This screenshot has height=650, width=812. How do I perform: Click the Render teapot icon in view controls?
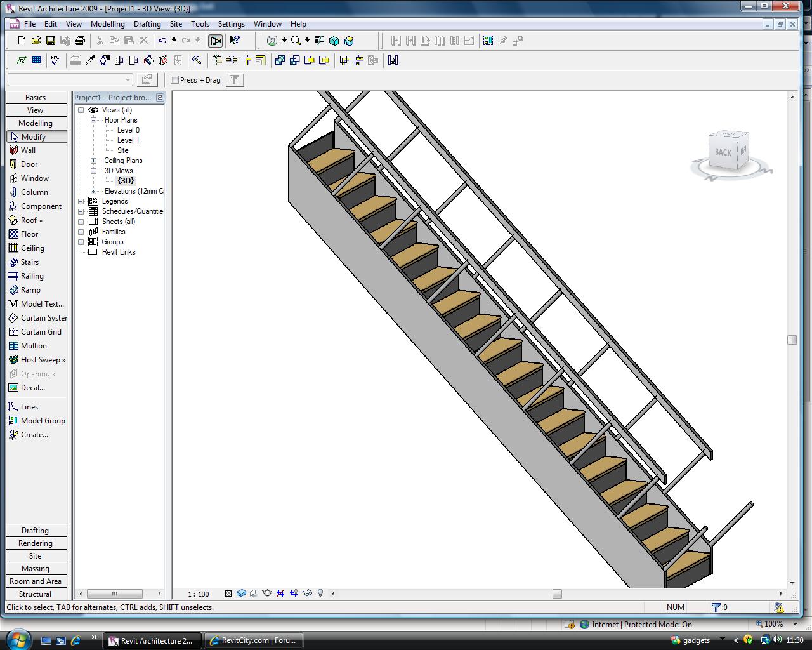click(x=267, y=593)
